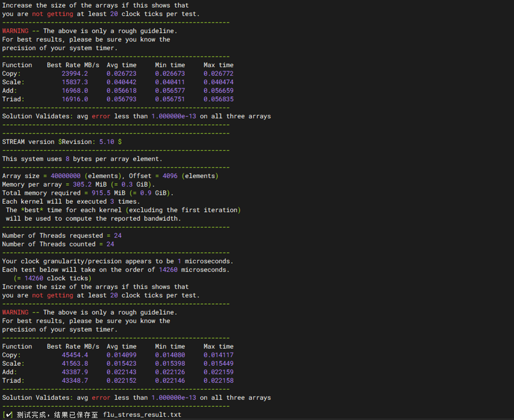514x420 pixels.
Task: Click the Min time value 0.022126
Action: tap(170, 372)
